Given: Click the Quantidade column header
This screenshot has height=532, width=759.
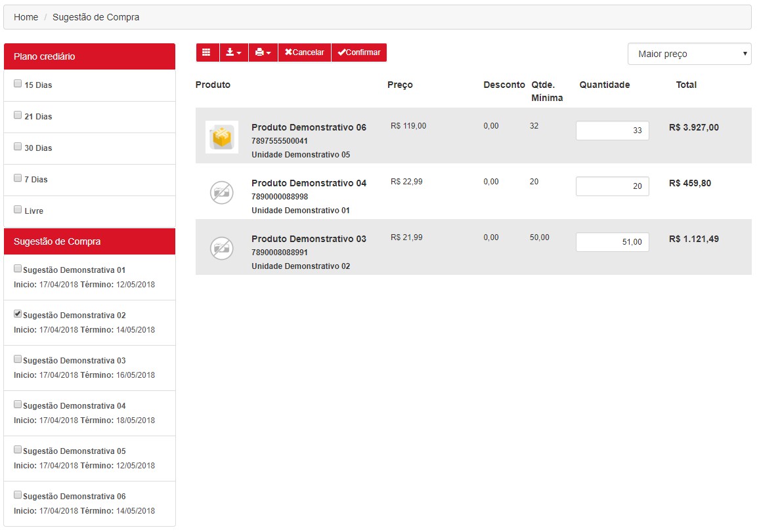Looking at the screenshot, I should (x=605, y=85).
